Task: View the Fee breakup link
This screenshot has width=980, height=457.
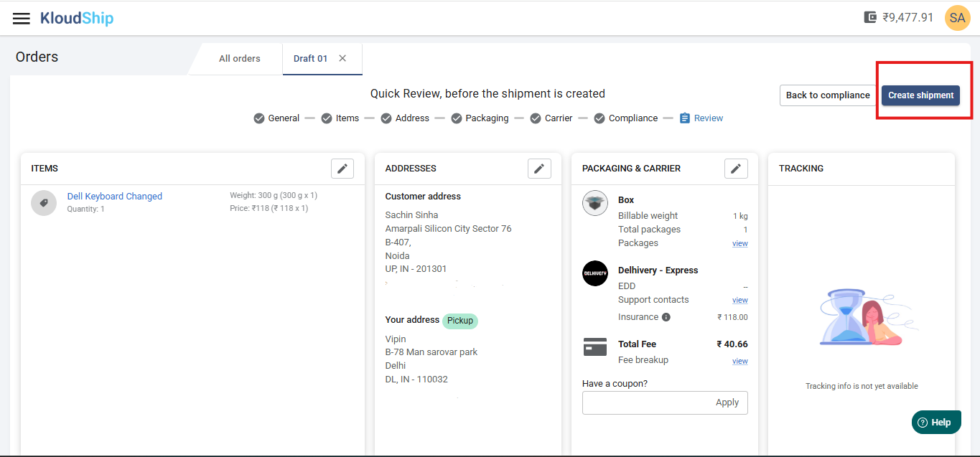Action: (x=739, y=361)
